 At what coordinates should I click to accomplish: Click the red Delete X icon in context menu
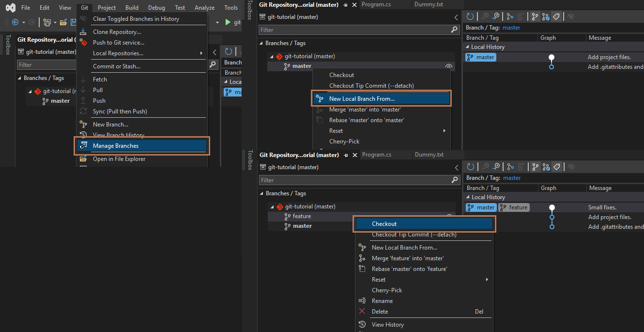(x=362, y=311)
